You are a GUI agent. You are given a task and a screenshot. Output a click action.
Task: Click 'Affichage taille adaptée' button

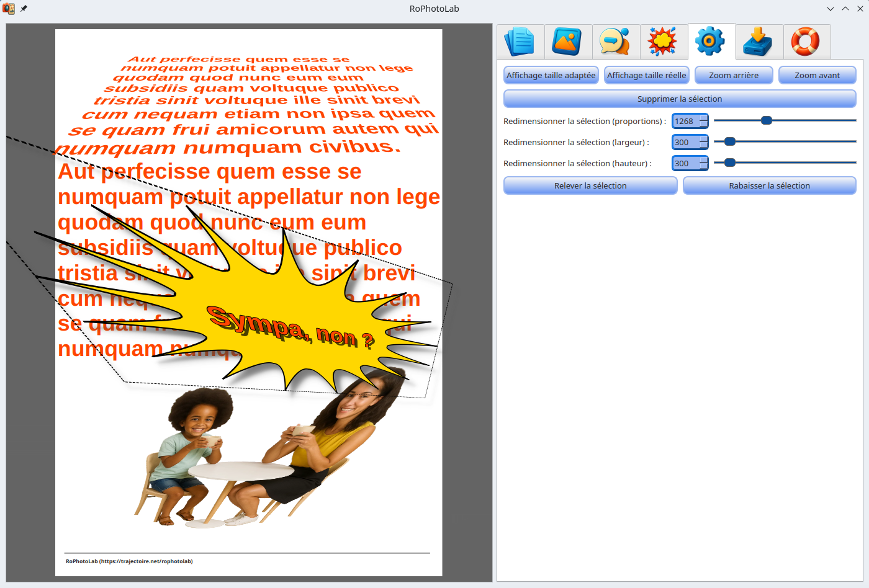551,75
